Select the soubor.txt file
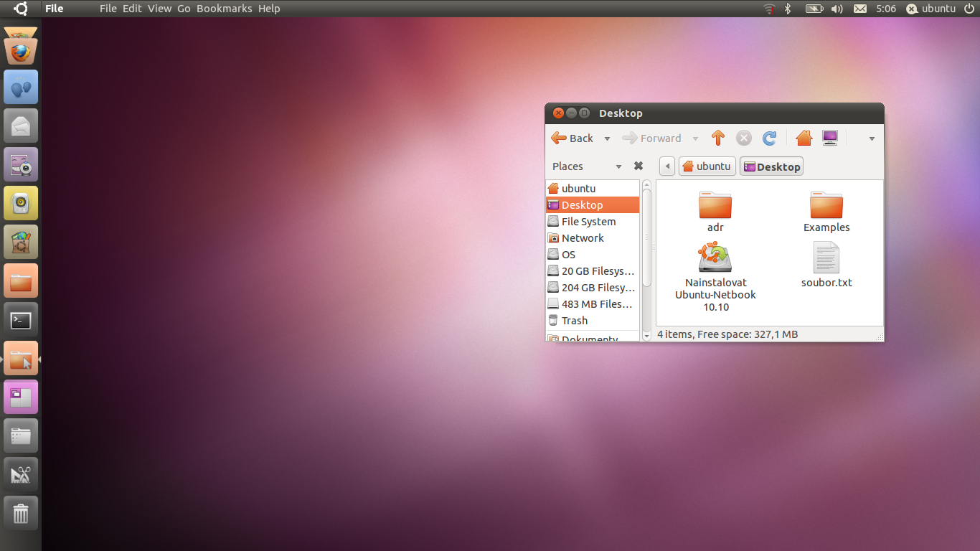Viewport: 980px width, 551px height. [x=826, y=265]
